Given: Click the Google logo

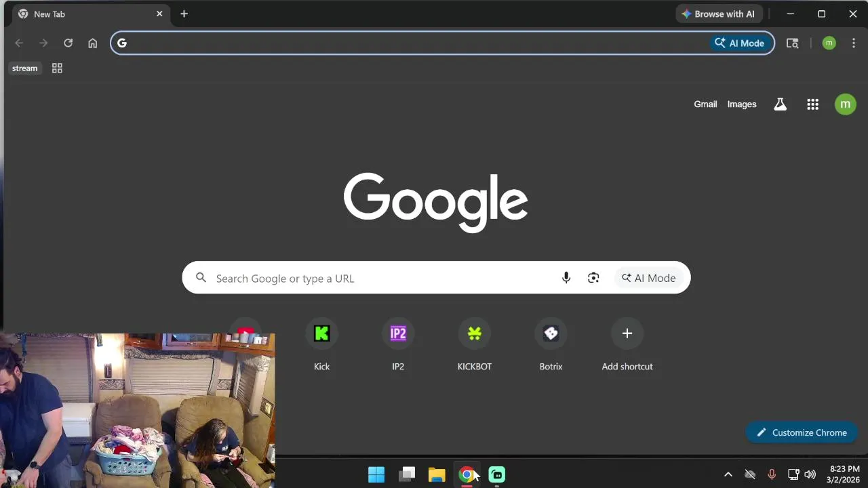Looking at the screenshot, I should 435,202.
